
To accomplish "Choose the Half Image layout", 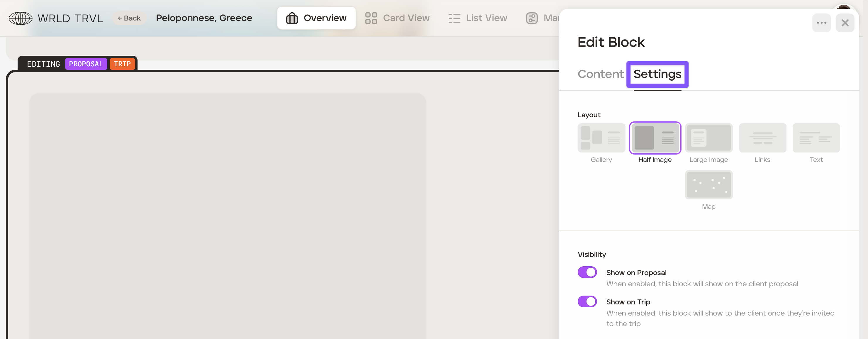I will pos(655,138).
